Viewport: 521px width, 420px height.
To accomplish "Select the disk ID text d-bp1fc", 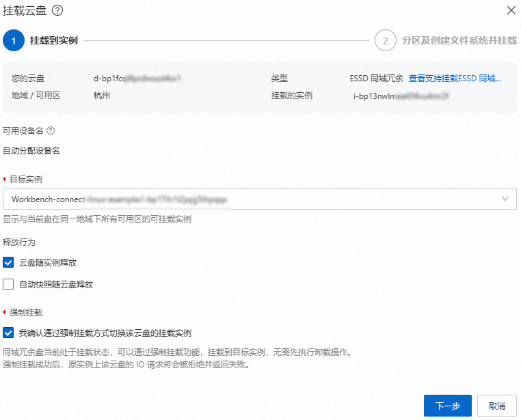I will click(x=137, y=79).
